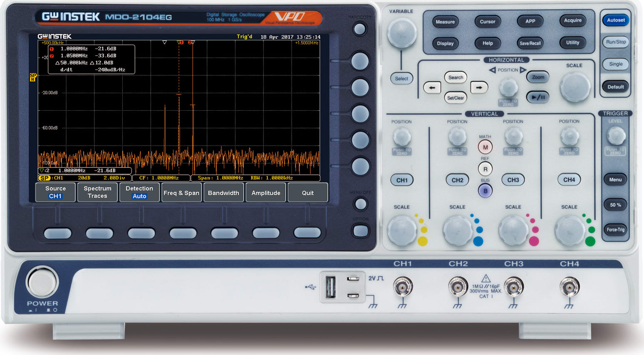Click the play/pause button
This screenshot has width=644, height=355.
click(538, 97)
